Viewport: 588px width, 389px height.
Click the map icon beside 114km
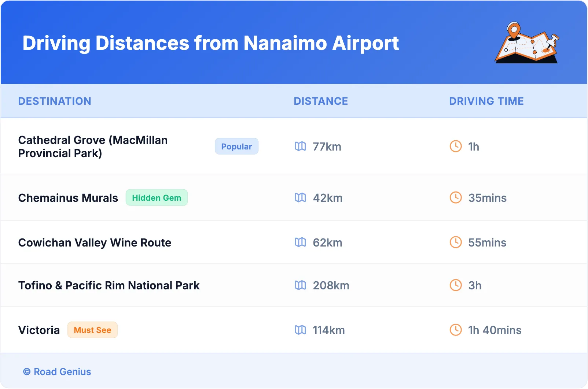300,330
